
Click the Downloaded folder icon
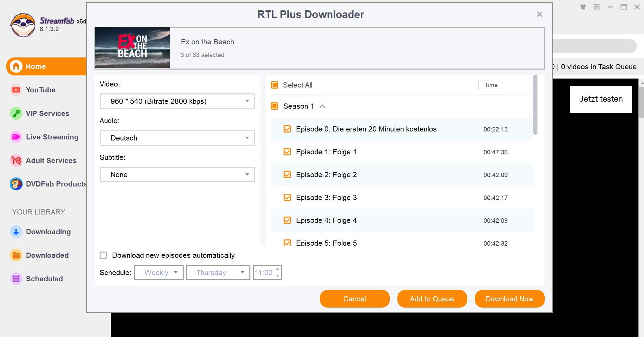click(16, 255)
